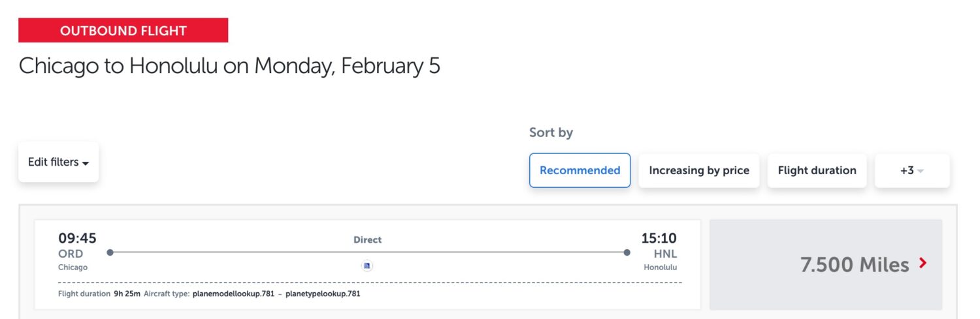
Task: Click the planemodellookup.781 aircraft type text
Action: (x=233, y=294)
